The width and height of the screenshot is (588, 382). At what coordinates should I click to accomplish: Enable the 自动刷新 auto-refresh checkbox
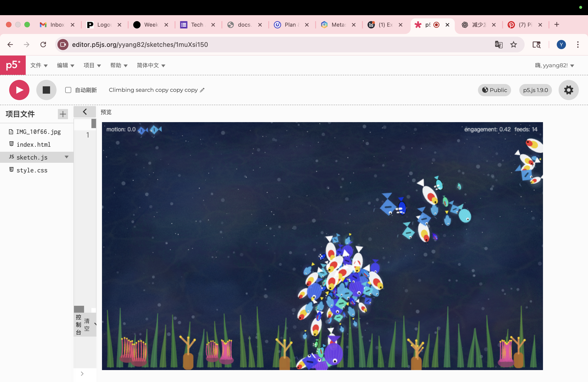click(x=68, y=90)
